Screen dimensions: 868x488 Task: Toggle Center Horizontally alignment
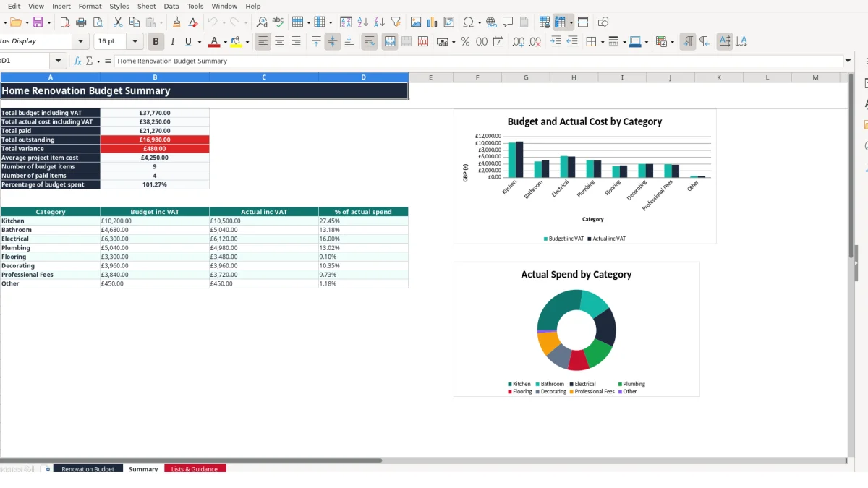pos(279,42)
